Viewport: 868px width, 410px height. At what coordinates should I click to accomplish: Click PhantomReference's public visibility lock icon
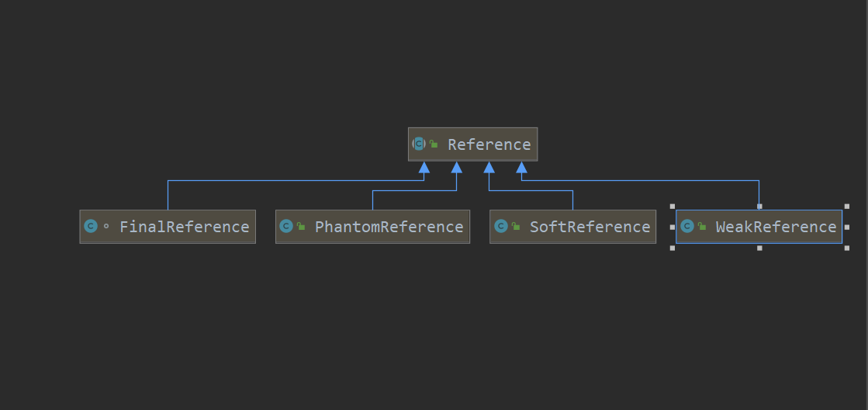pyautogui.click(x=301, y=227)
